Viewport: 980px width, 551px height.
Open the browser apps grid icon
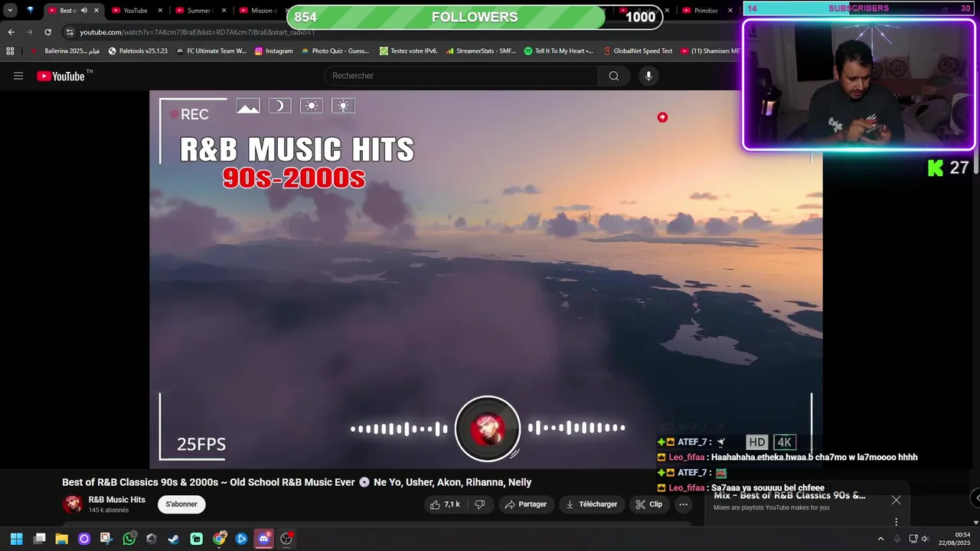coord(10,51)
